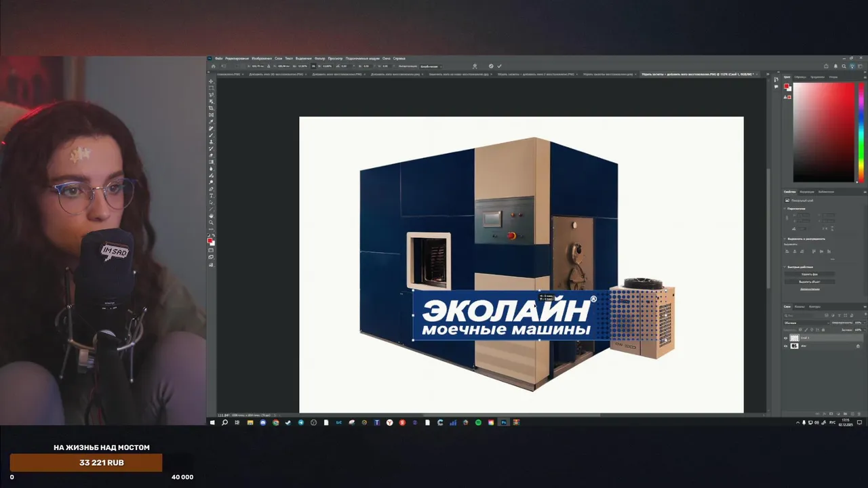Open the Дополнительно link in Properties
Image resolution: width=868 pixels, height=488 pixels.
(810, 289)
